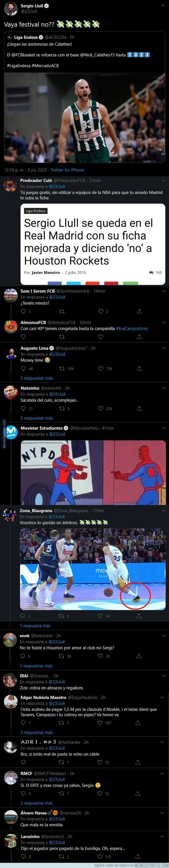This screenshot has height=868, width=169.
Task: Share Edgar Nubiola Maestre's tweet
Action: [x=138, y=723]
